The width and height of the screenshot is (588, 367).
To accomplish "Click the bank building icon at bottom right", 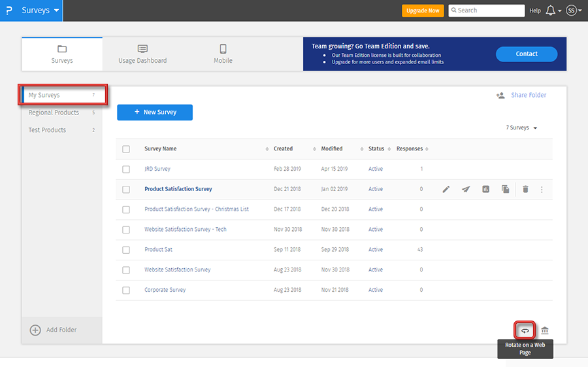I will click(x=545, y=330).
